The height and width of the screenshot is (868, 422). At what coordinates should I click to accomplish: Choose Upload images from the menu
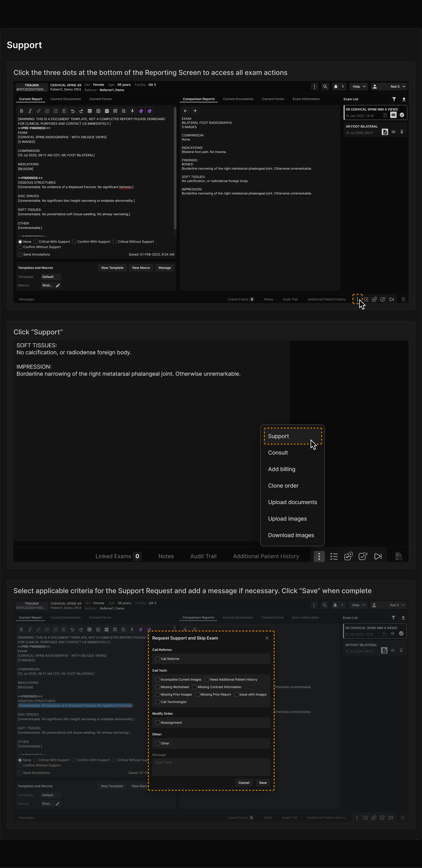tap(293, 519)
